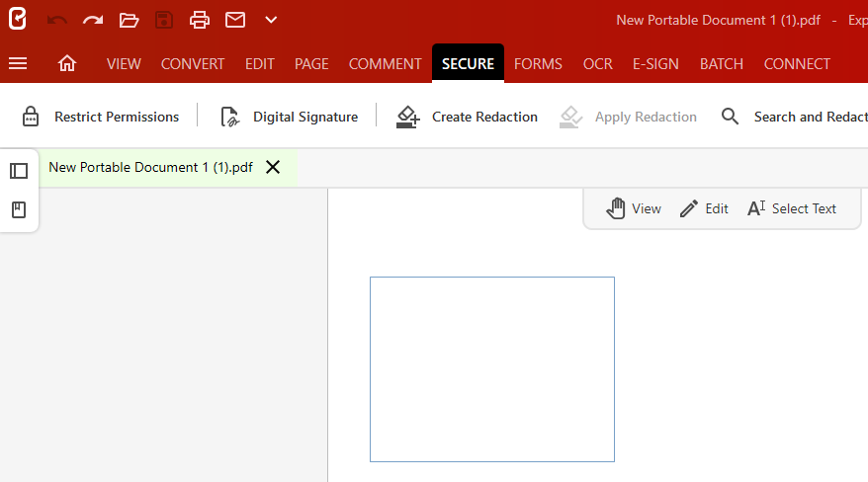Switch to the E-SIGN tab

[x=655, y=64]
